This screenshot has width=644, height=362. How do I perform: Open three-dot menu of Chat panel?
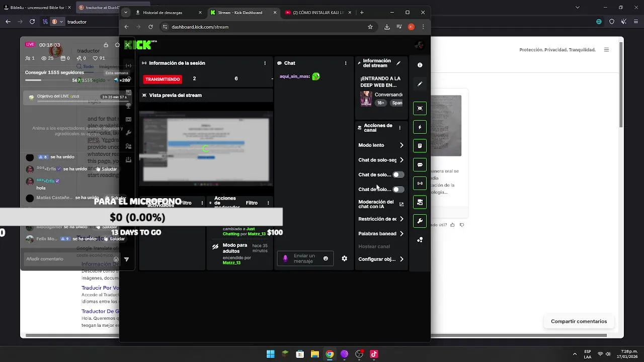click(x=346, y=63)
